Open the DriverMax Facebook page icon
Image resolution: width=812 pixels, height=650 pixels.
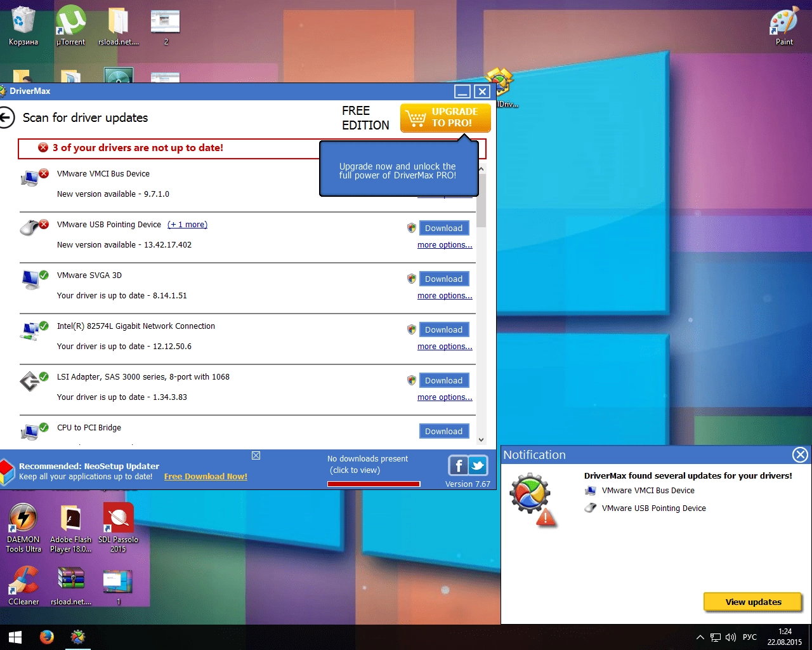tap(458, 466)
